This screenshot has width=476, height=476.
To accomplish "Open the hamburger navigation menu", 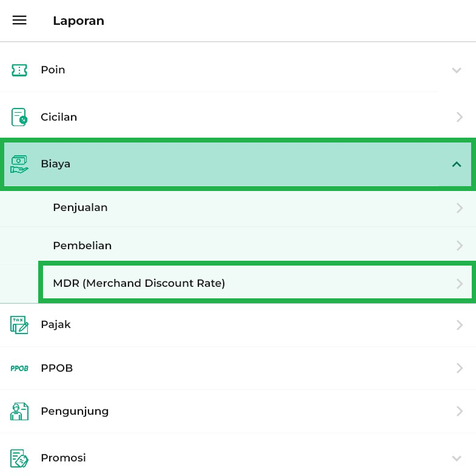I will (x=19, y=20).
